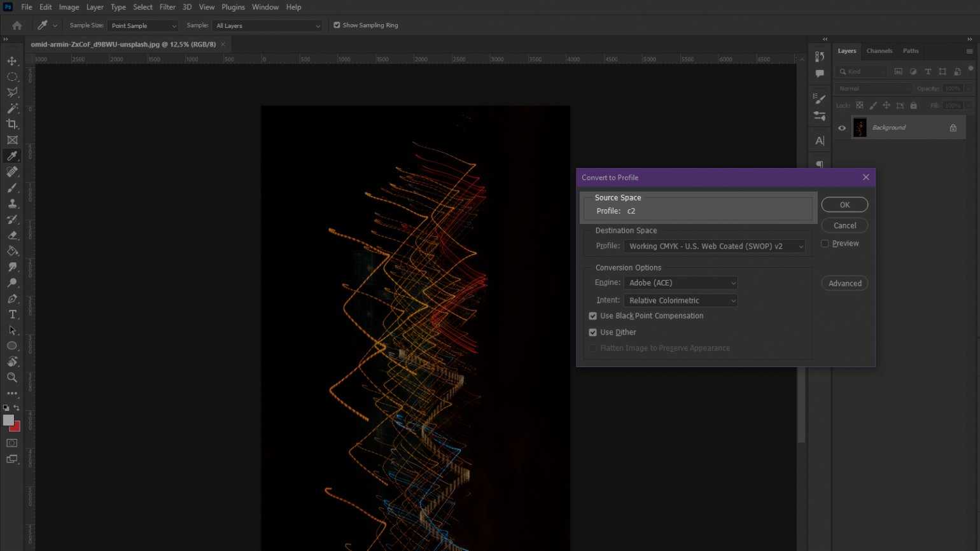Select the Clone Stamp tool
Viewport: 980px width, 551px height.
click(x=12, y=204)
